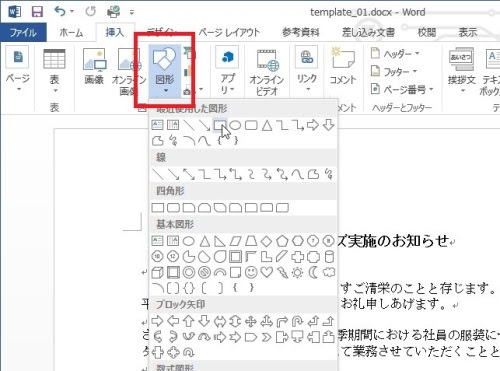Switch to the 差し込み文書 tab
Image resolution: width=500 pixels, height=371 pixels.
[368, 33]
